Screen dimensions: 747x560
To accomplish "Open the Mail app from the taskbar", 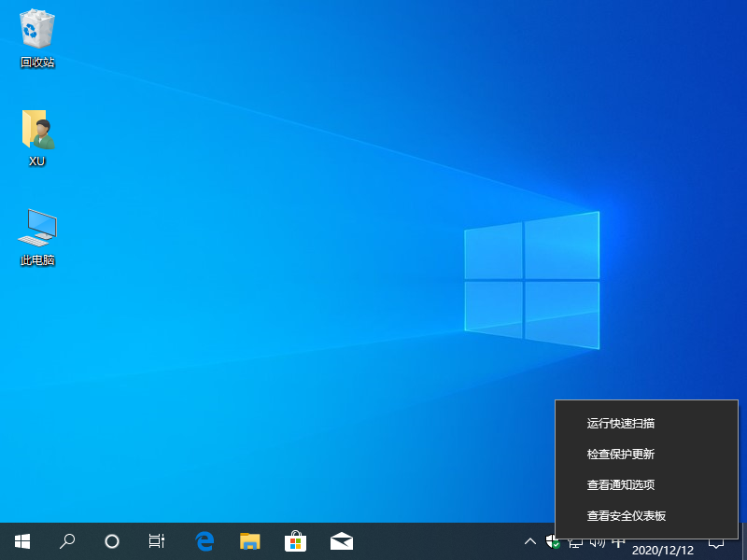I will (342, 541).
